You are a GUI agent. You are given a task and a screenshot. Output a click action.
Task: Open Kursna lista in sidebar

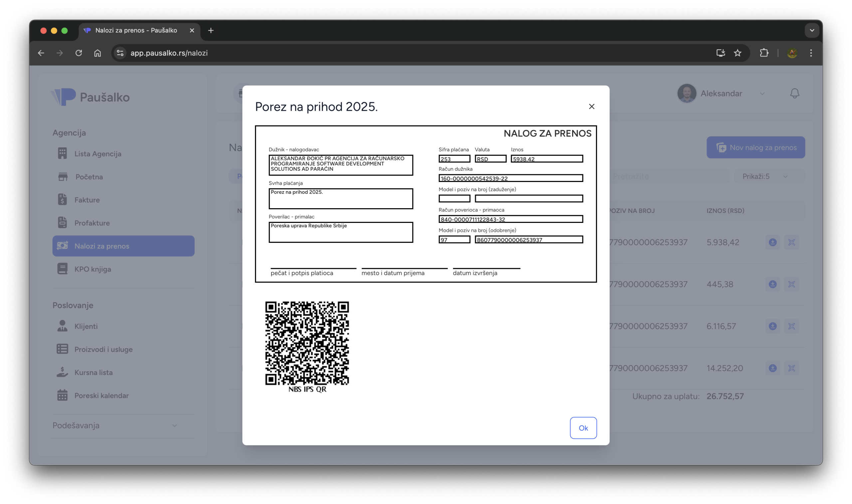94,372
